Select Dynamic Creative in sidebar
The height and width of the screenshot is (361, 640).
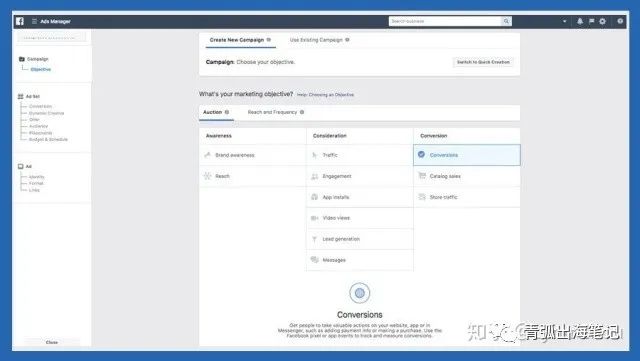pyautogui.click(x=47, y=113)
